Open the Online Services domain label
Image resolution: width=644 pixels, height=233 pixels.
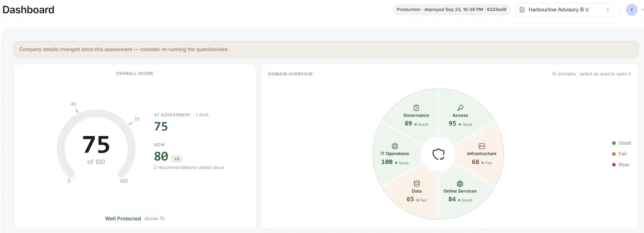460,191
